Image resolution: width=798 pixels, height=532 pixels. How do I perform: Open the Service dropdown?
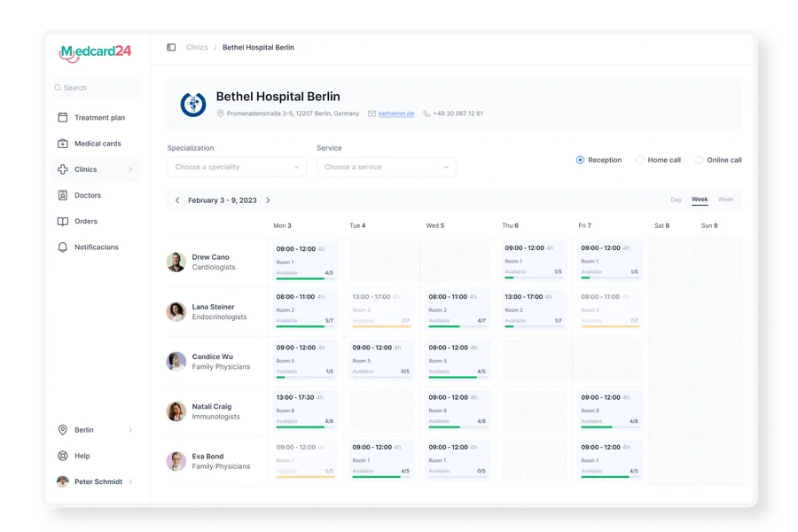(x=386, y=167)
